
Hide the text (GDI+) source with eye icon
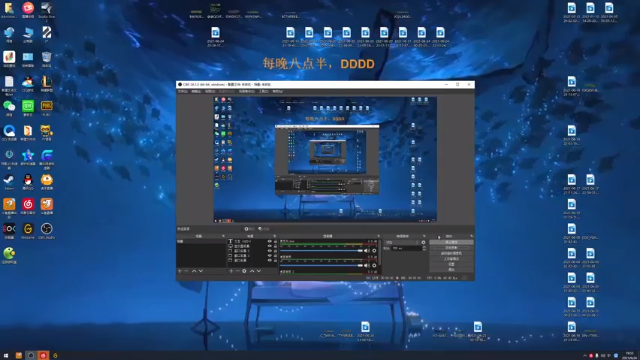269,242
